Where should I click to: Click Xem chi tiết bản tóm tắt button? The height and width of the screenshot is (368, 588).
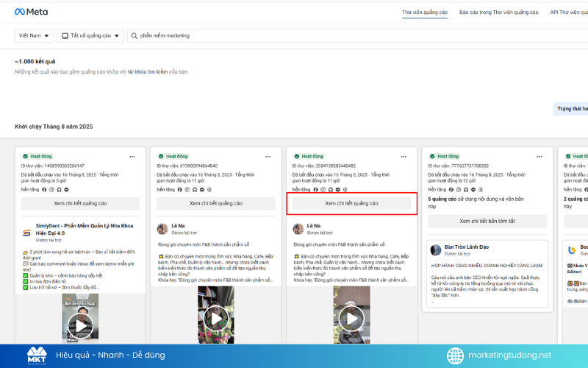[x=487, y=222]
